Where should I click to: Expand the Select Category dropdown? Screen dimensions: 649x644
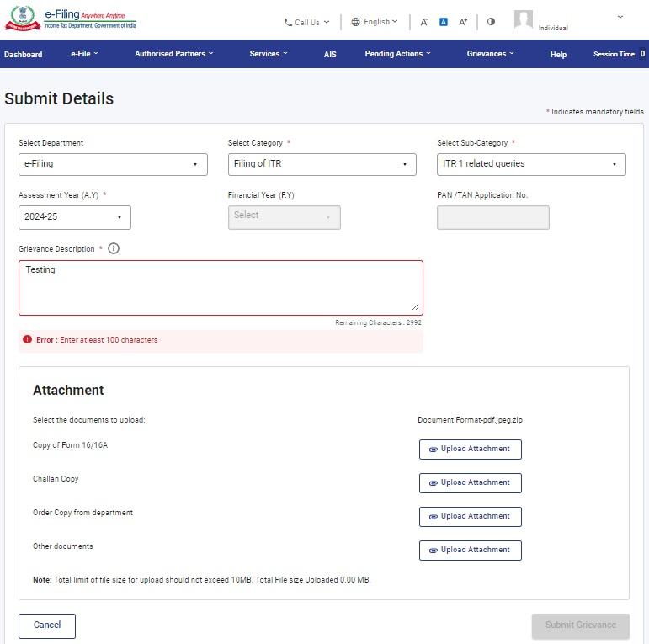coord(322,164)
